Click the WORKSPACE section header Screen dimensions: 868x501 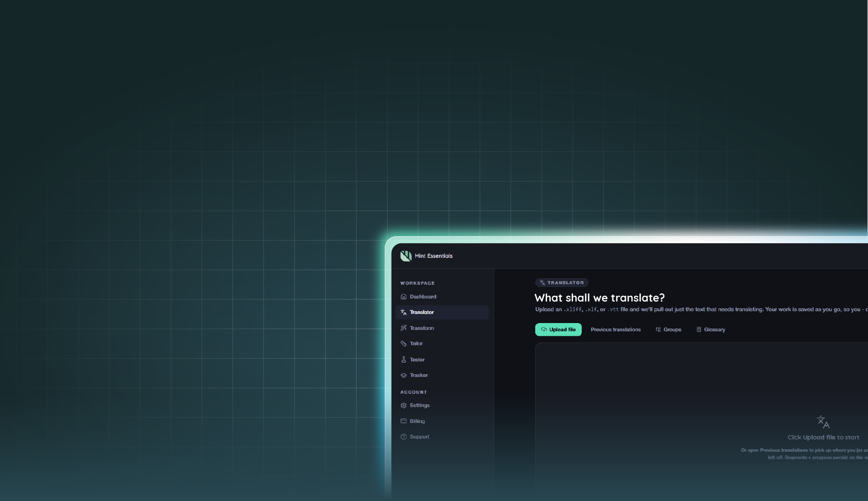pos(417,283)
